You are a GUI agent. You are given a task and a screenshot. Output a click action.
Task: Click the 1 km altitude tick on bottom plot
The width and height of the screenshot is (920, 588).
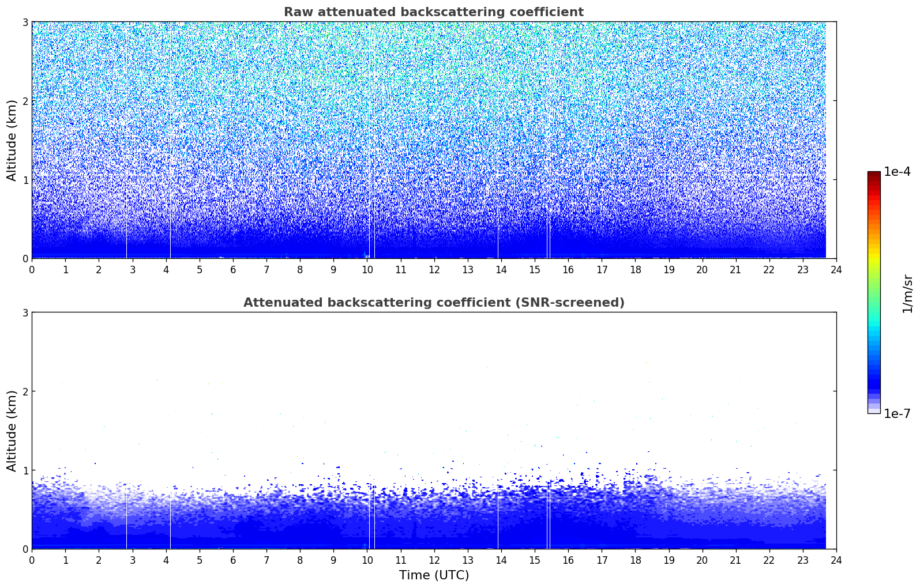(x=25, y=470)
